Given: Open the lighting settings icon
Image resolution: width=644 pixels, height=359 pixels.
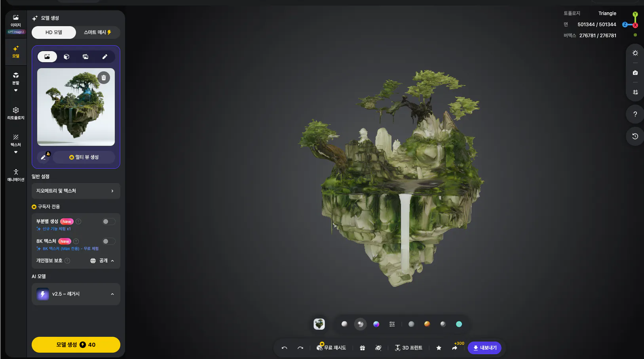Looking at the screenshot, I should (x=635, y=53).
